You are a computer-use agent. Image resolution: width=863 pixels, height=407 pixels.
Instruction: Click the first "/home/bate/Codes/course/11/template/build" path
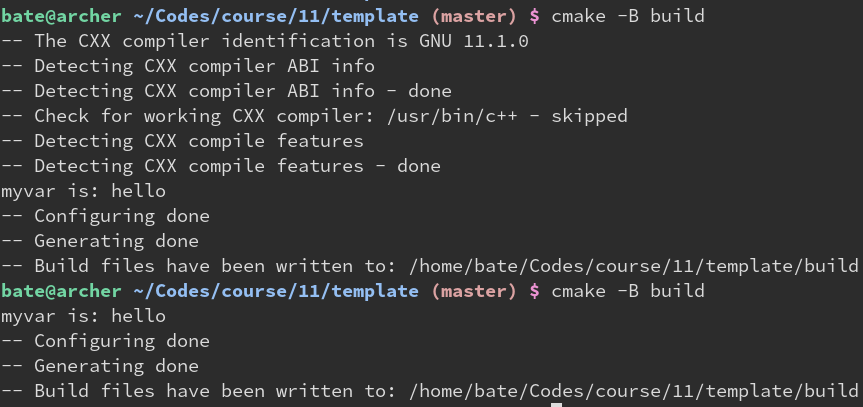(634, 266)
